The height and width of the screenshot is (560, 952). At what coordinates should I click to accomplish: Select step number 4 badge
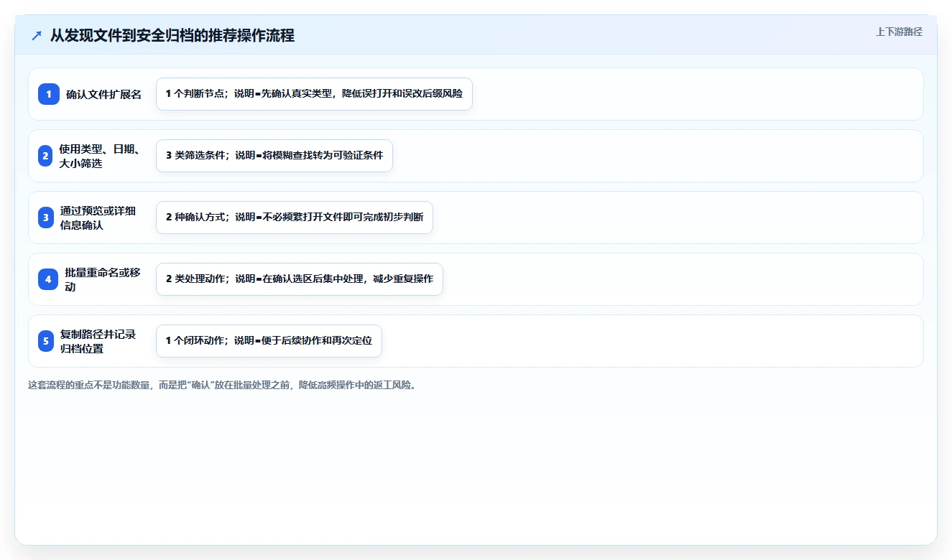48,279
